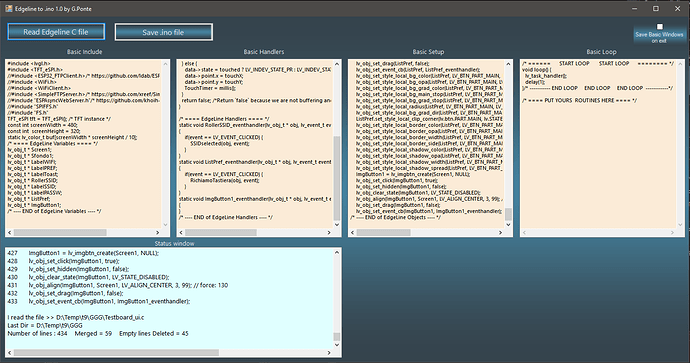Click vertical scrollbar thumb in Basic Setup
The height and width of the screenshot is (363, 690).
click(x=508, y=214)
